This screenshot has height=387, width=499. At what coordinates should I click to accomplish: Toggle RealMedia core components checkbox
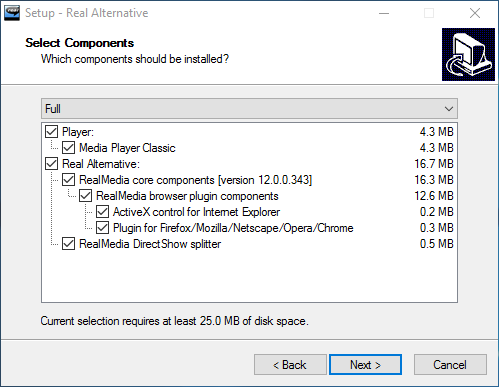[68, 180]
